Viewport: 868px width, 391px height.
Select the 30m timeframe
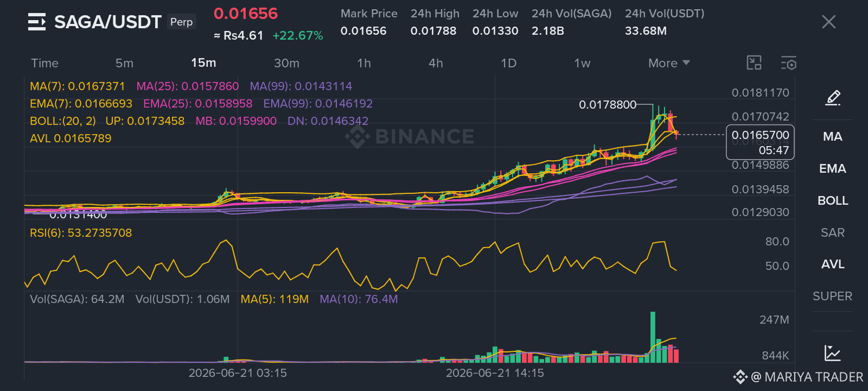[286, 63]
